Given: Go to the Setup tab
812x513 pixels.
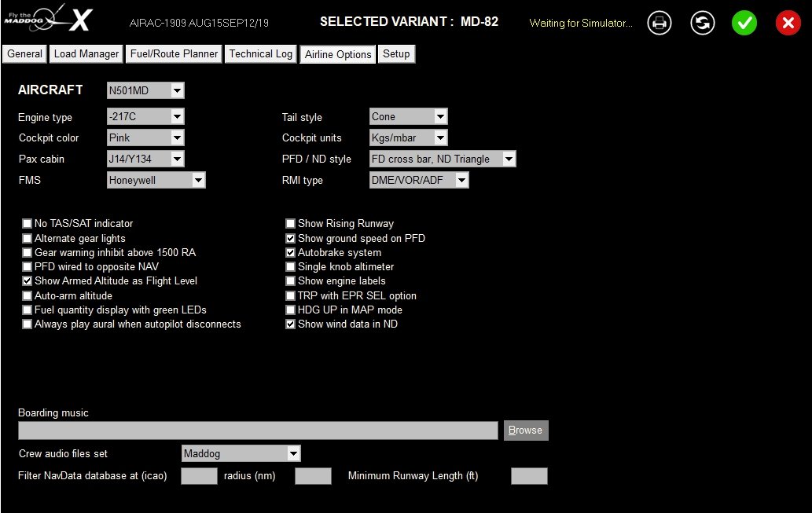Looking at the screenshot, I should tap(396, 54).
